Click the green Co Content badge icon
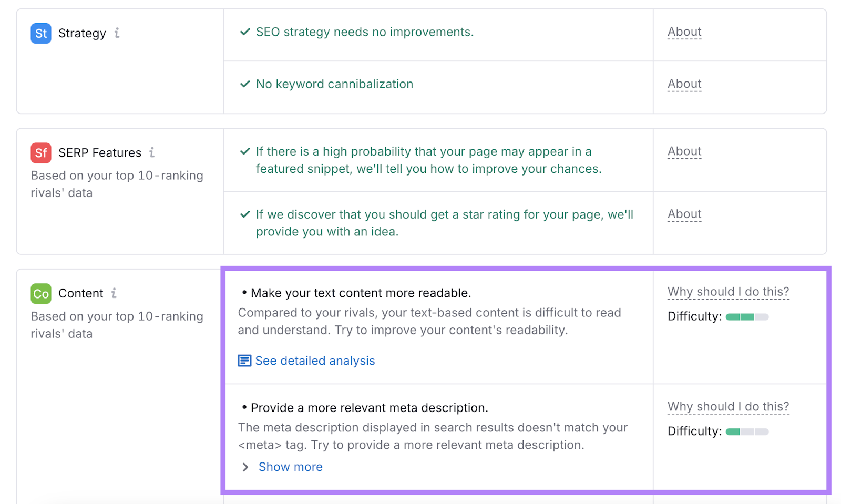841x504 pixels. tap(40, 293)
